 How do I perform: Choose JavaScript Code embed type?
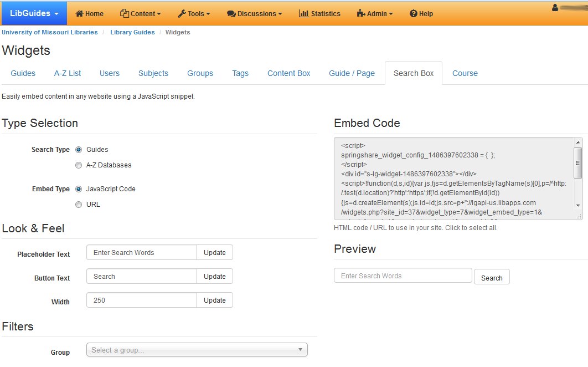79,189
